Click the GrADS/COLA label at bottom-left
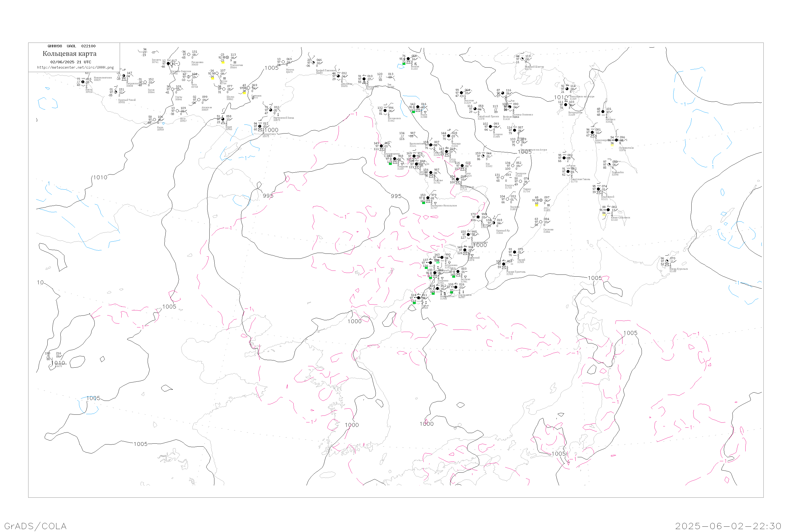The width and height of the screenshot is (798, 532). tap(35, 526)
